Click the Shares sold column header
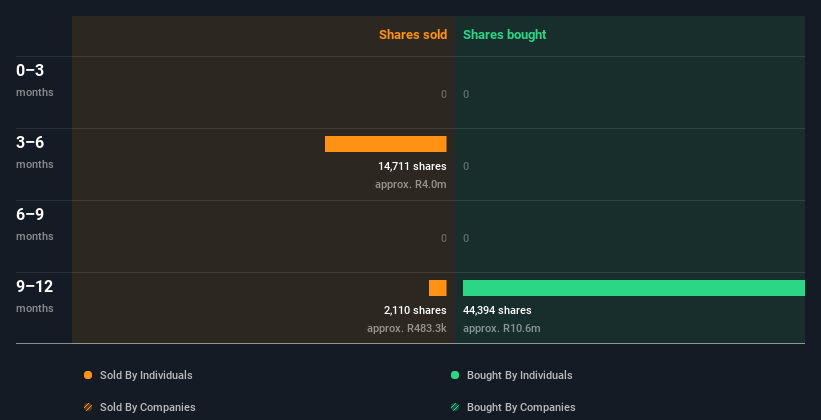The image size is (821, 420). (x=413, y=35)
